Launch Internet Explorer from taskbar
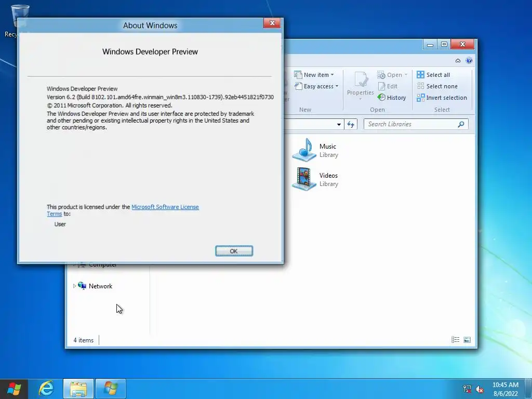 pyautogui.click(x=46, y=389)
